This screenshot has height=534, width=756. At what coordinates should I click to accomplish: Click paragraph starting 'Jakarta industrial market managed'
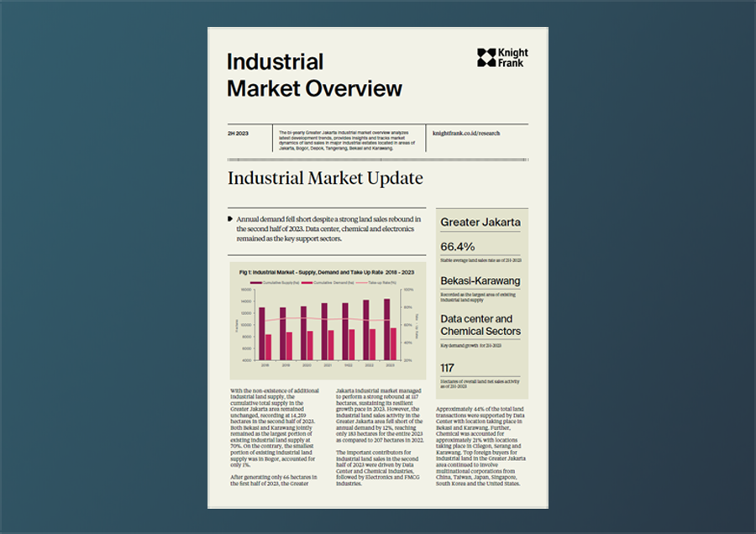pyautogui.click(x=380, y=416)
